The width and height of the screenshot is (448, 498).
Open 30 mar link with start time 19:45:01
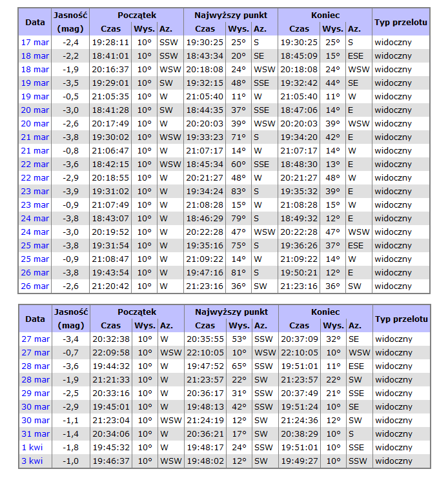36,407
